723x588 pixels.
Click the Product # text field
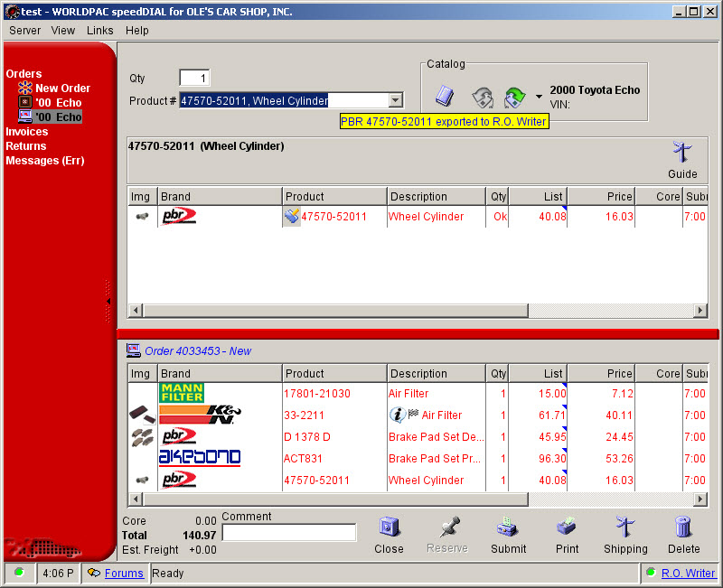coord(284,100)
